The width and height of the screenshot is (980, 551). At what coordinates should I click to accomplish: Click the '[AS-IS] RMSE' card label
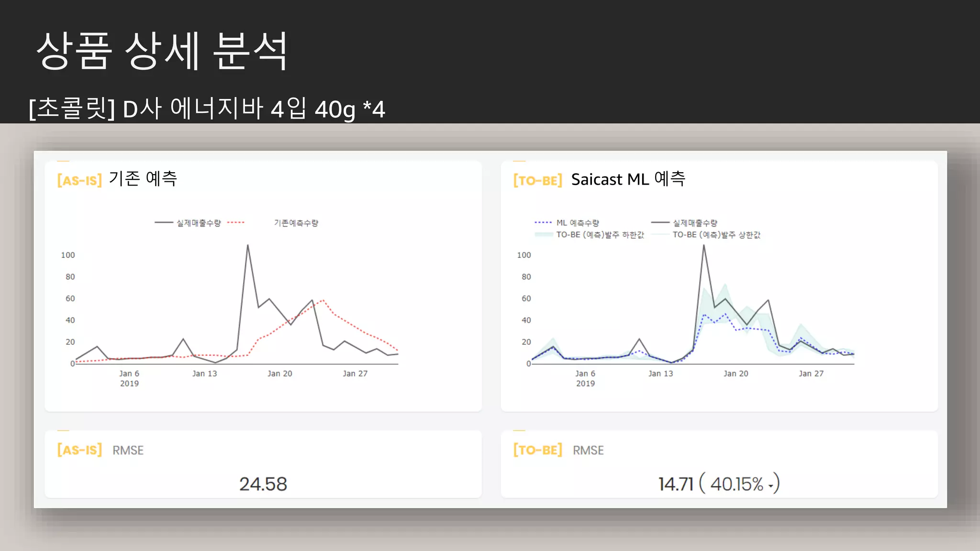(x=100, y=450)
